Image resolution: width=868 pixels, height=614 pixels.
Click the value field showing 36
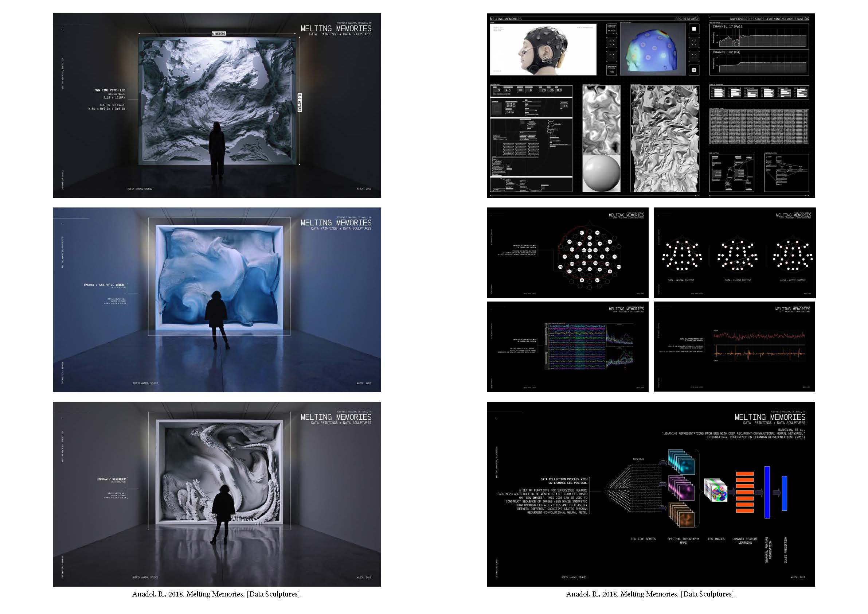tap(552, 90)
